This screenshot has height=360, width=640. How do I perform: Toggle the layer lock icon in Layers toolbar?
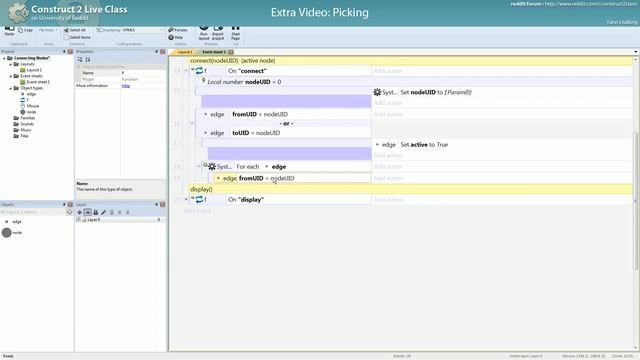coord(96,212)
